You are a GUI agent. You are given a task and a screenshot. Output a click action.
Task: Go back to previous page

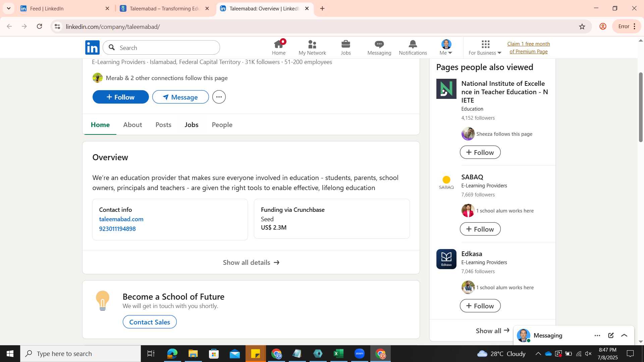[9, 26]
